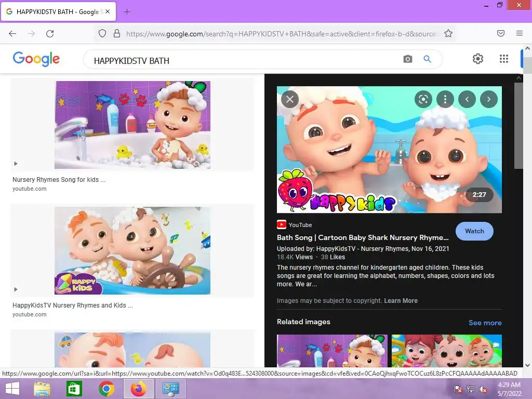
Task: Click the Firefox address bar URL
Action: click(x=283, y=34)
